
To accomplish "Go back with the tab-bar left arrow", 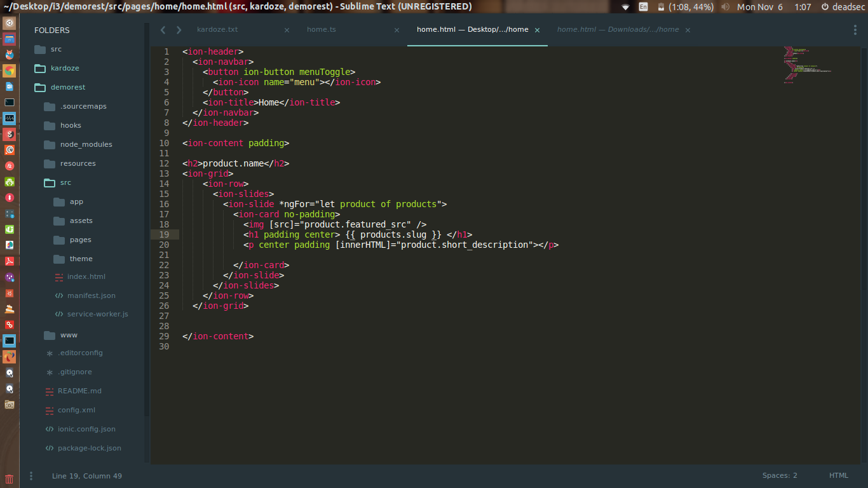I will [x=163, y=30].
